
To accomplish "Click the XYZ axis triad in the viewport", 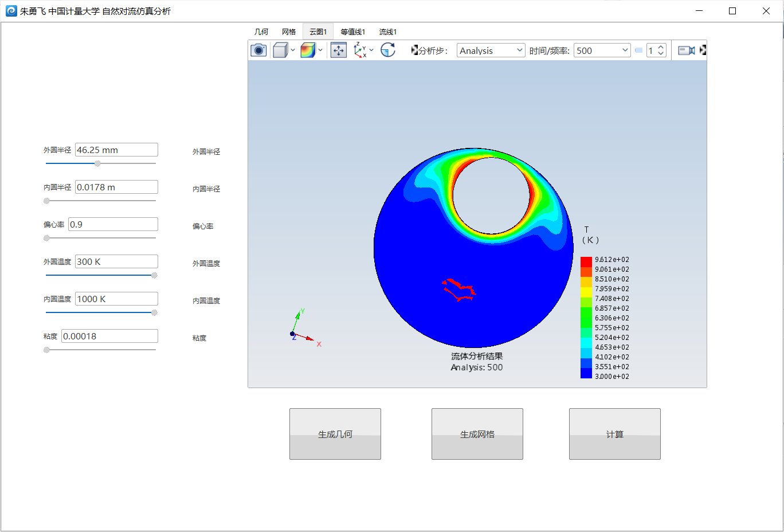I will 305,328.
